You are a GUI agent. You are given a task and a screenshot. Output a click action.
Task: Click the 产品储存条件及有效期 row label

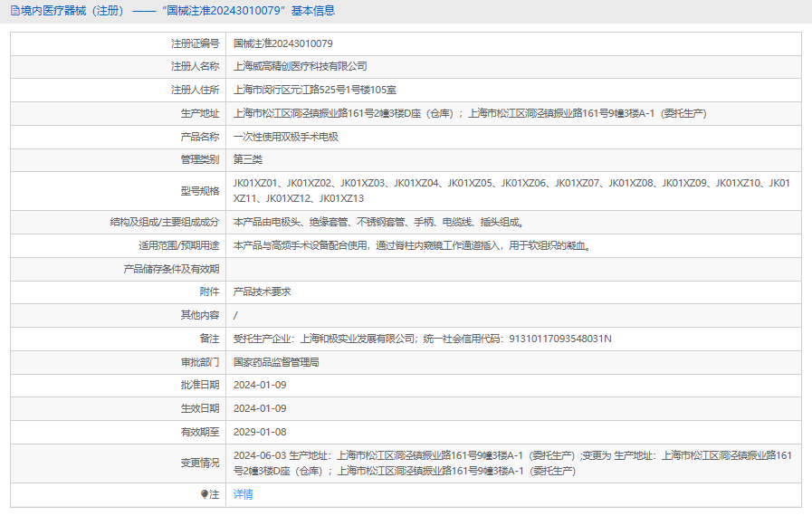pos(171,269)
